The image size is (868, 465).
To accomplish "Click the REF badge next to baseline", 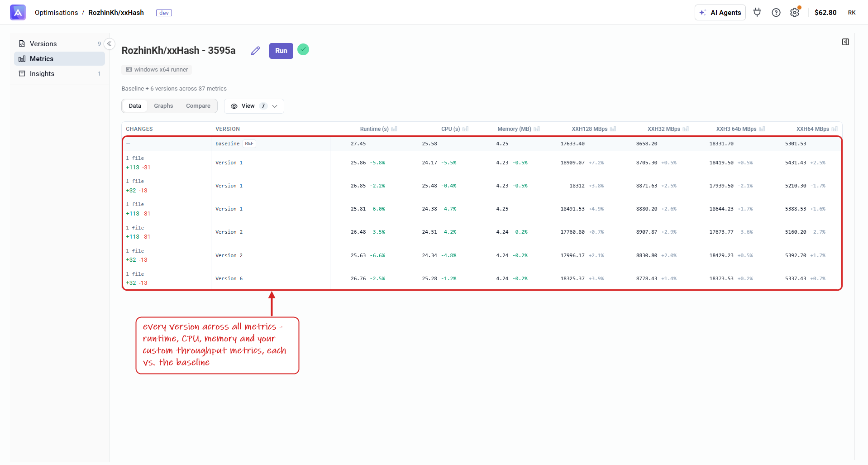I will tap(249, 144).
